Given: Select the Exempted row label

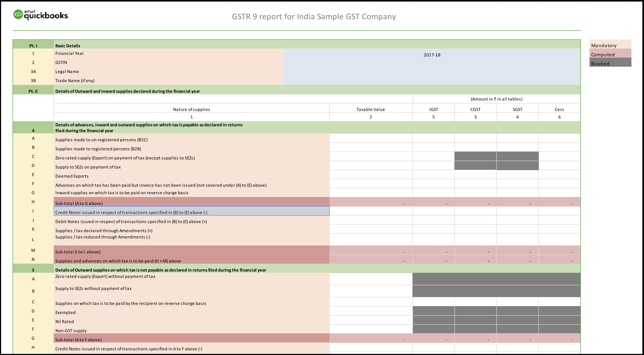Looking at the screenshot, I should coord(192,311).
